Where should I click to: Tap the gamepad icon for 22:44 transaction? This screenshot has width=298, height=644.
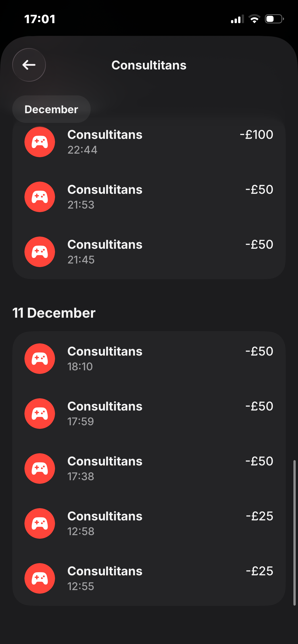tap(40, 142)
